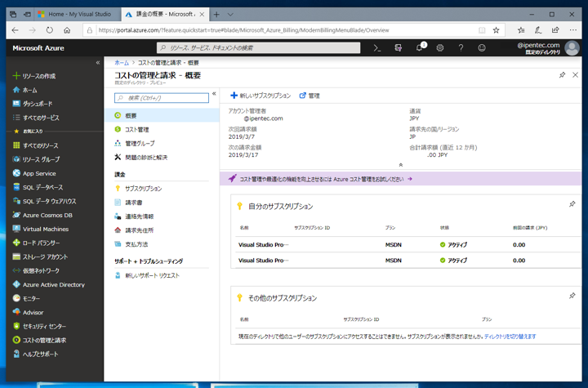Screen dimensions: 588x388
Task: Click the Microsoft Azure logo text
Action: [38, 48]
